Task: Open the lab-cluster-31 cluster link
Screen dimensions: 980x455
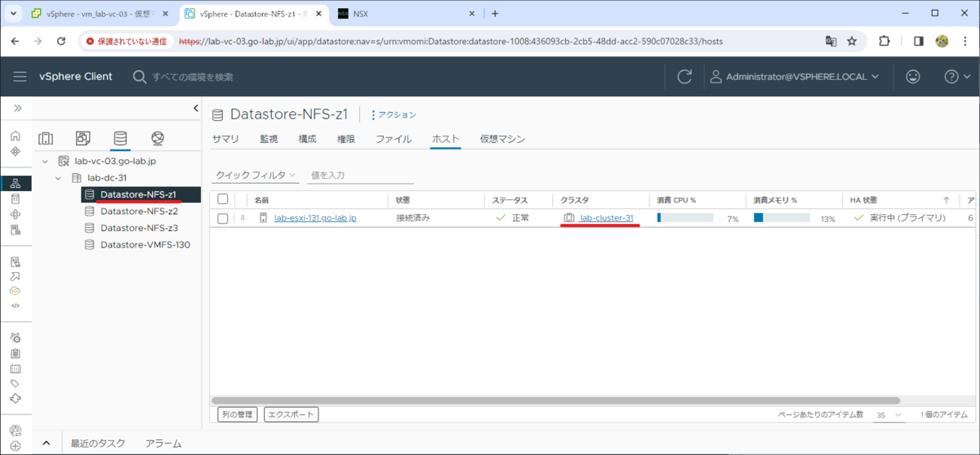Action: (607, 218)
